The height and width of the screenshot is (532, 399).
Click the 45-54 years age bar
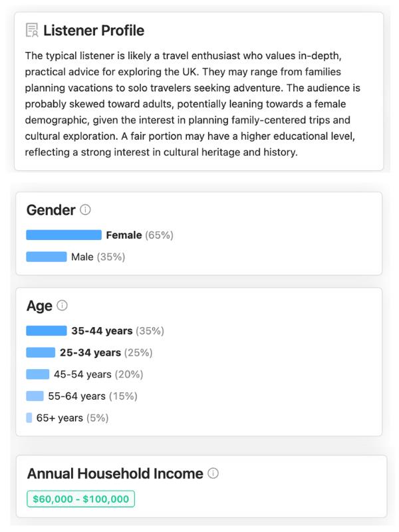point(37,374)
